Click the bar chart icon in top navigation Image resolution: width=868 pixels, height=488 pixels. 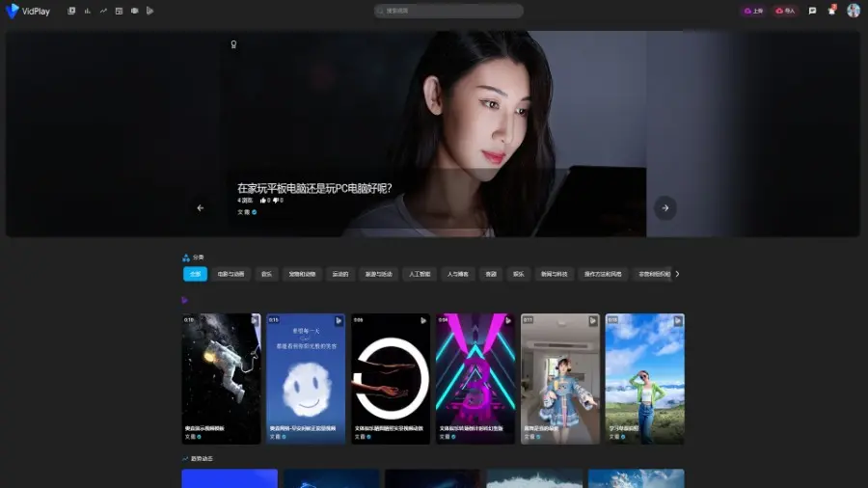coord(88,11)
